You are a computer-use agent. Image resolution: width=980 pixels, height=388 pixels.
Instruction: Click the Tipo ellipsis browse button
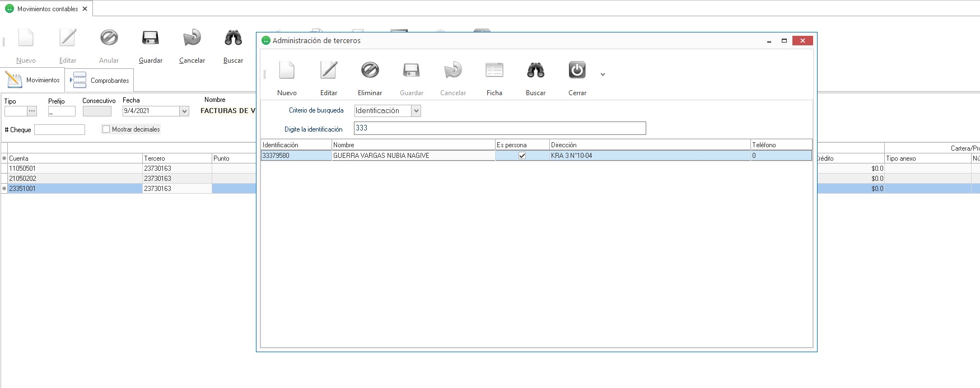[32, 111]
